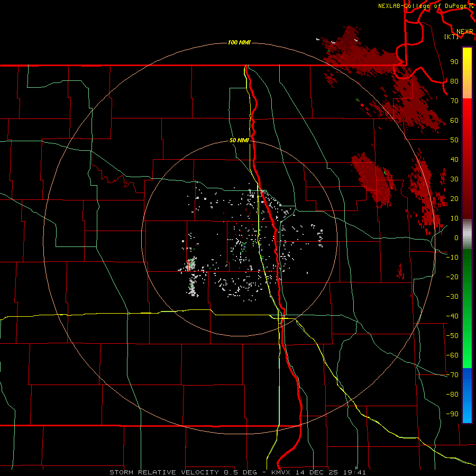Click the 80 value on velocity scale

[454, 81]
